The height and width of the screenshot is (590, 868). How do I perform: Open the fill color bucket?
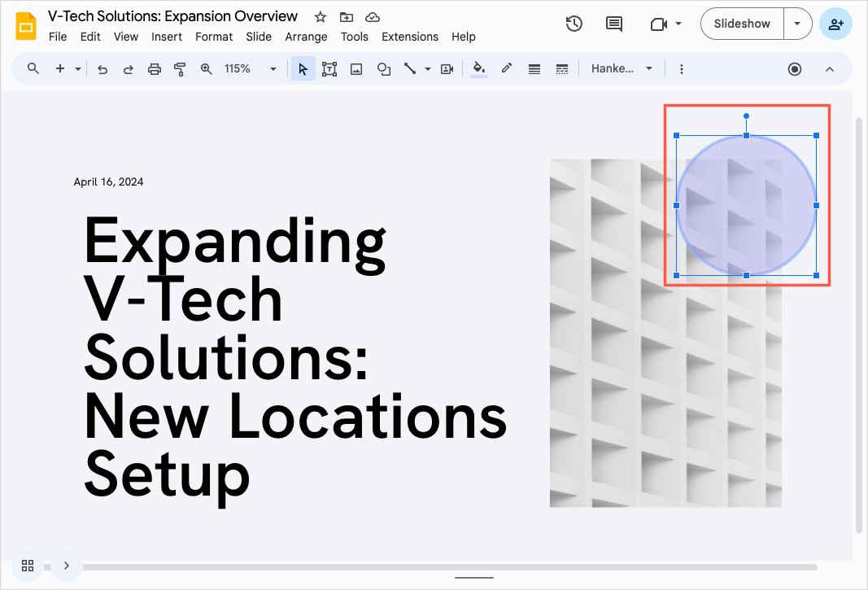pyautogui.click(x=479, y=69)
